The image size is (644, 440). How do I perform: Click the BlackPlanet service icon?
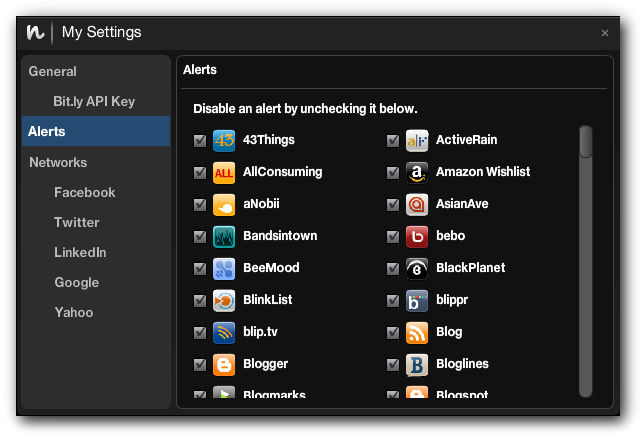[417, 269]
